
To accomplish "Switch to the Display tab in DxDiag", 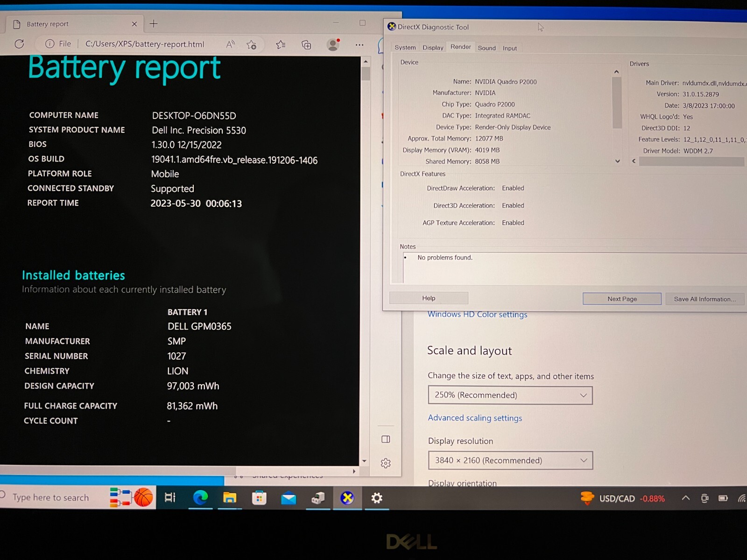I will [x=433, y=48].
